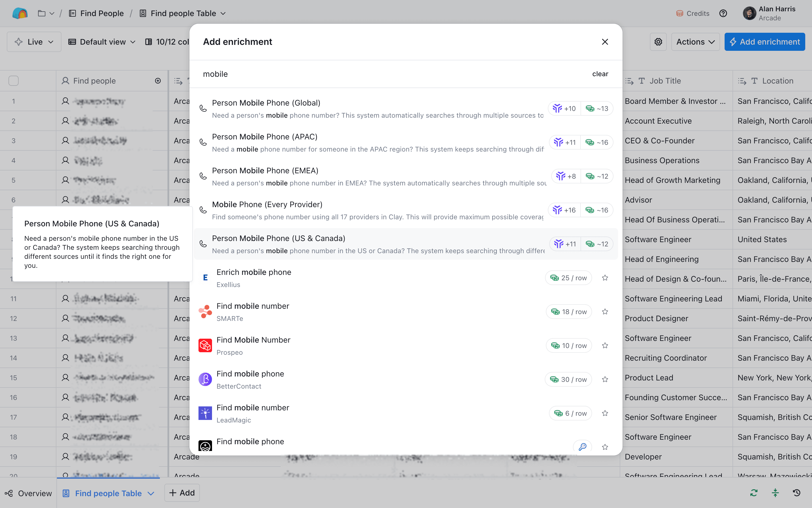Click the key icon on last Find mobile phone row
Screen dimensions: 812x508
[582, 447]
